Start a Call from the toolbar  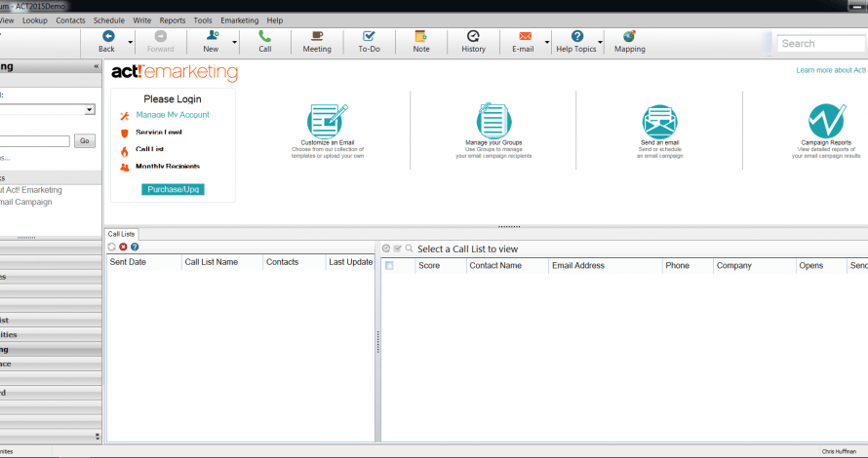[x=264, y=36]
